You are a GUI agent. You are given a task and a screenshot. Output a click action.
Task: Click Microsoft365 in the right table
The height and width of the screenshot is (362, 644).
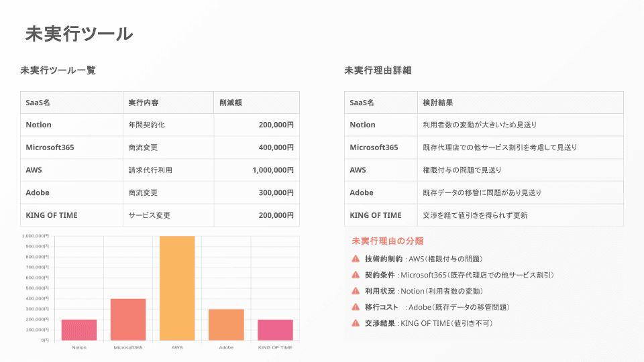(374, 147)
